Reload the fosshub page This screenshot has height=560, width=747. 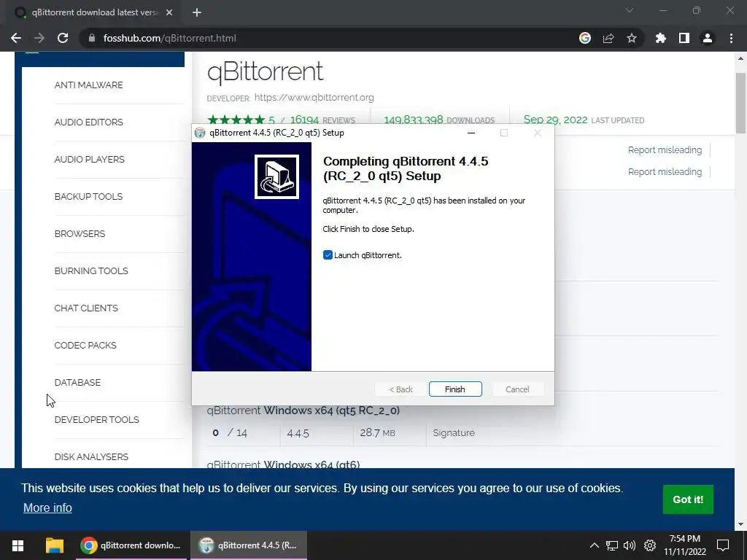(x=63, y=38)
